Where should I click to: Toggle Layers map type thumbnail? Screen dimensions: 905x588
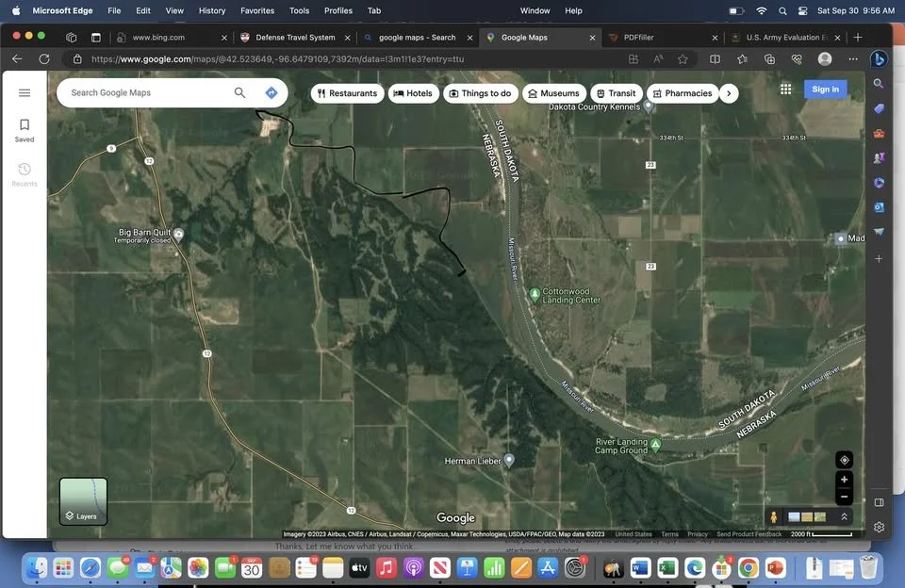tap(83, 501)
